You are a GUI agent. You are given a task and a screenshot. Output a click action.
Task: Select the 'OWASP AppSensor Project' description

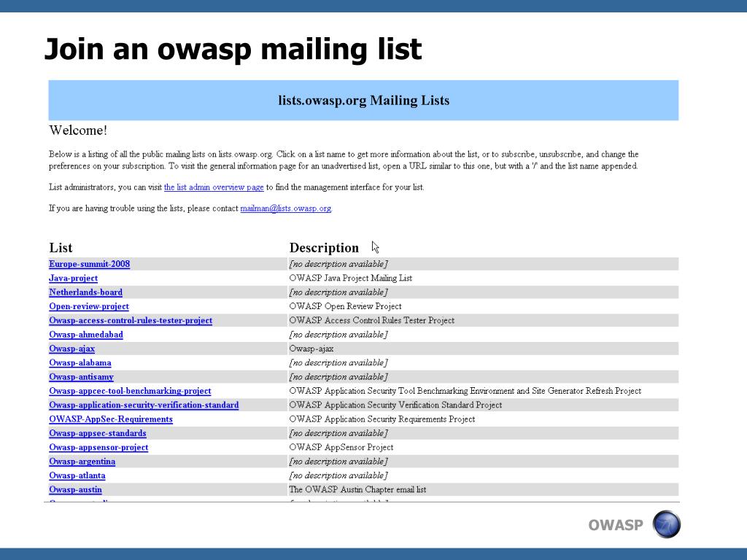click(341, 448)
